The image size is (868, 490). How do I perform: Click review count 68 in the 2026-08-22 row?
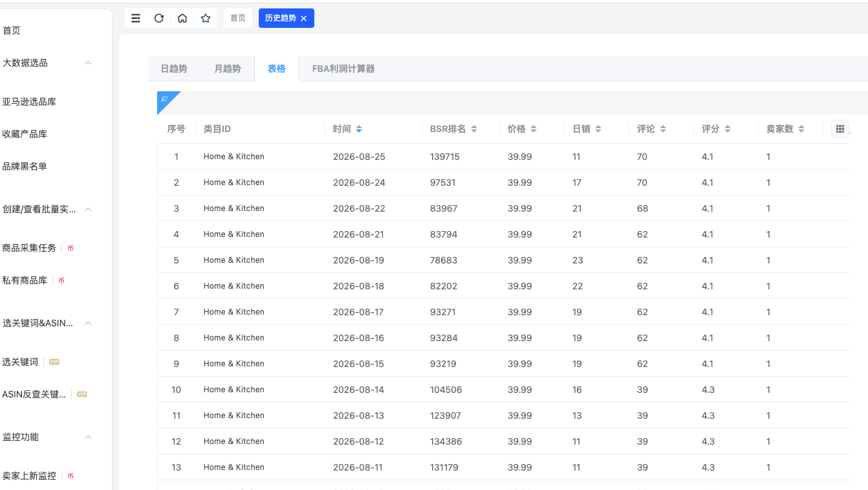(642, 208)
